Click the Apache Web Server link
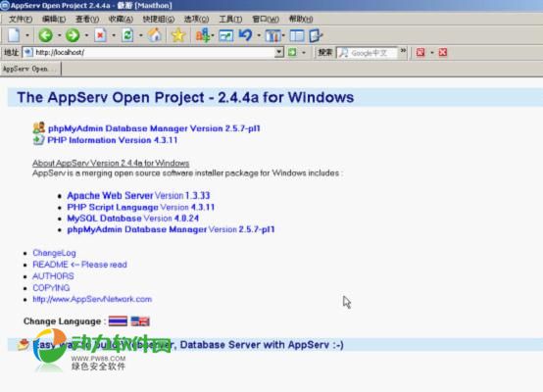This screenshot has width=543, height=392. click(110, 195)
